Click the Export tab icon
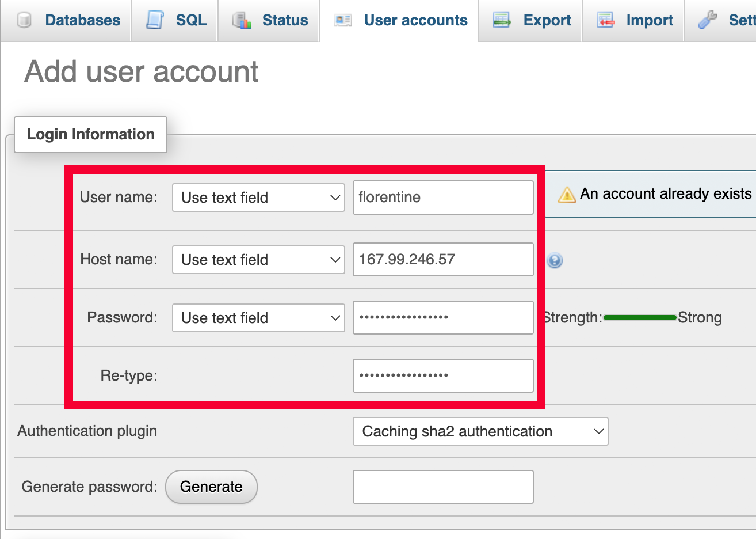The width and height of the screenshot is (756, 539). click(502, 20)
